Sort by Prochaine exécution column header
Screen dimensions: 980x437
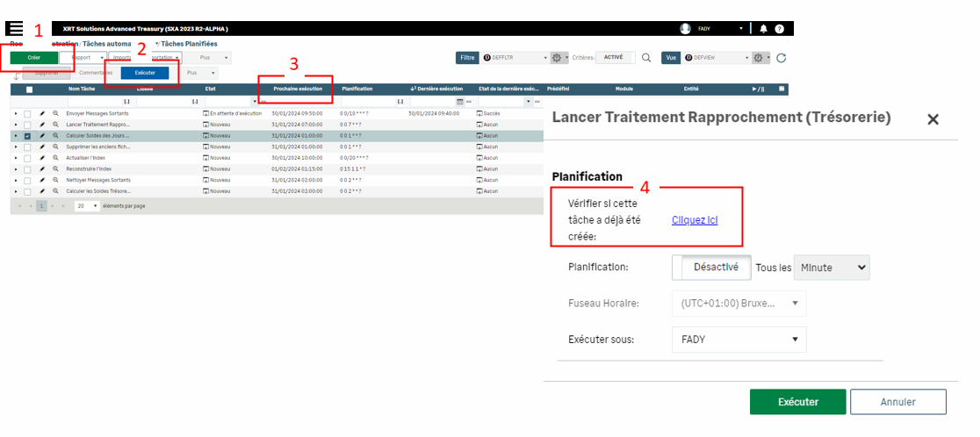[298, 89]
